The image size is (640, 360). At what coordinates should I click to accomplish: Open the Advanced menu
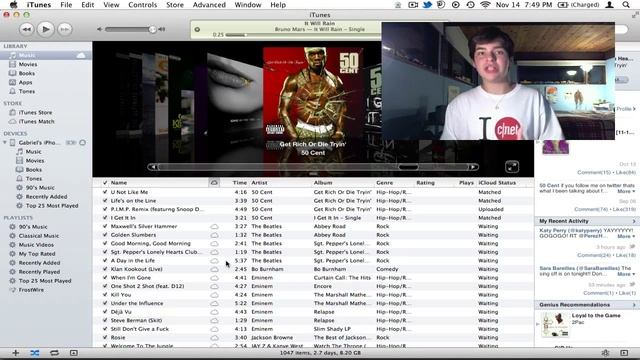pos(209,5)
